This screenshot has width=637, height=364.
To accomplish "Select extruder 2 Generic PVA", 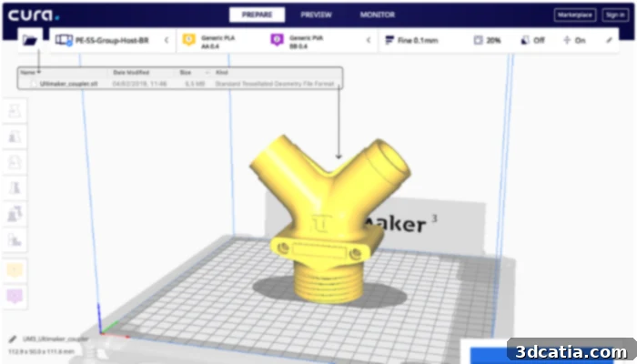I will (x=307, y=42).
